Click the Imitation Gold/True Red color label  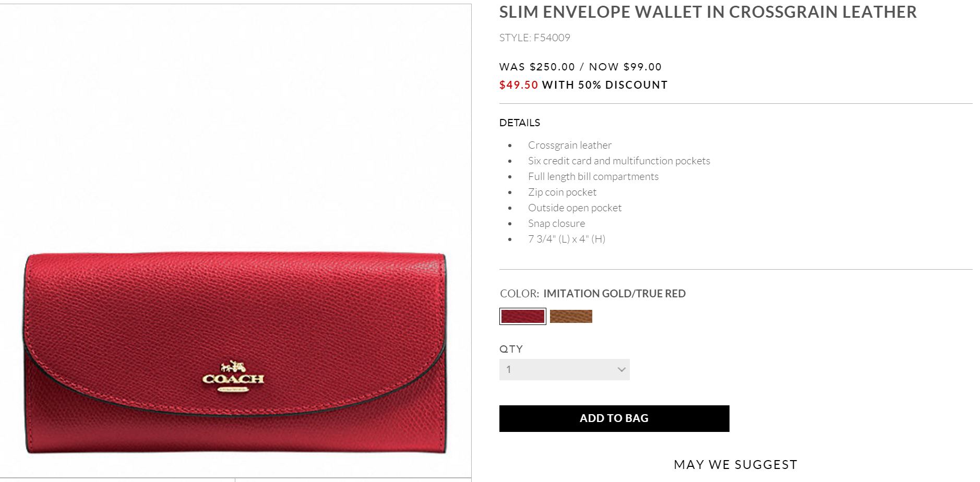(614, 294)
